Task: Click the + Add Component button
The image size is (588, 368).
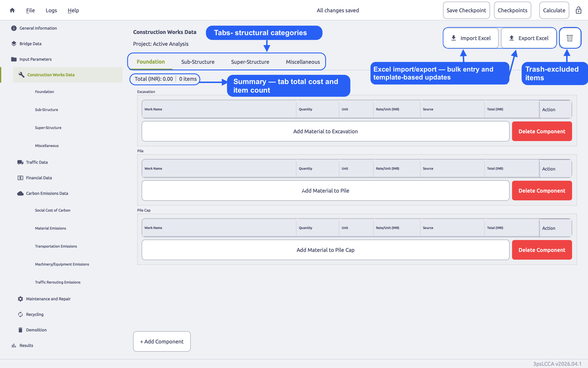Action: click(162, 341)
